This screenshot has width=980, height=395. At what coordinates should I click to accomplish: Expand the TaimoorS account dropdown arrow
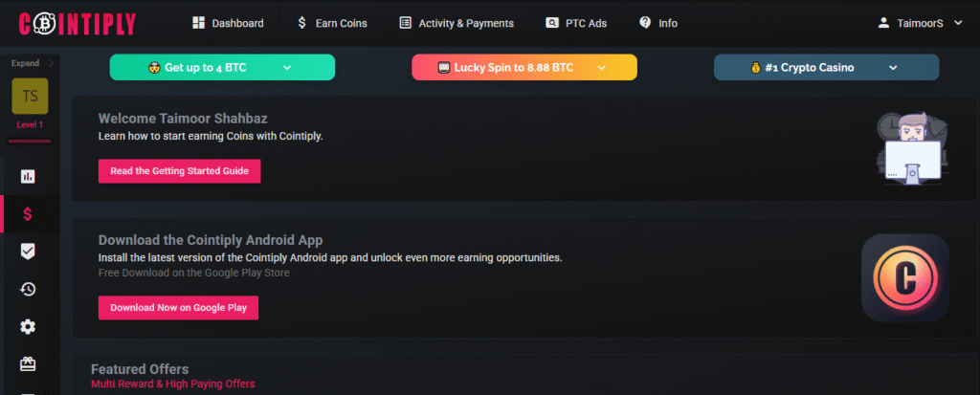click(x=958, y=23)
